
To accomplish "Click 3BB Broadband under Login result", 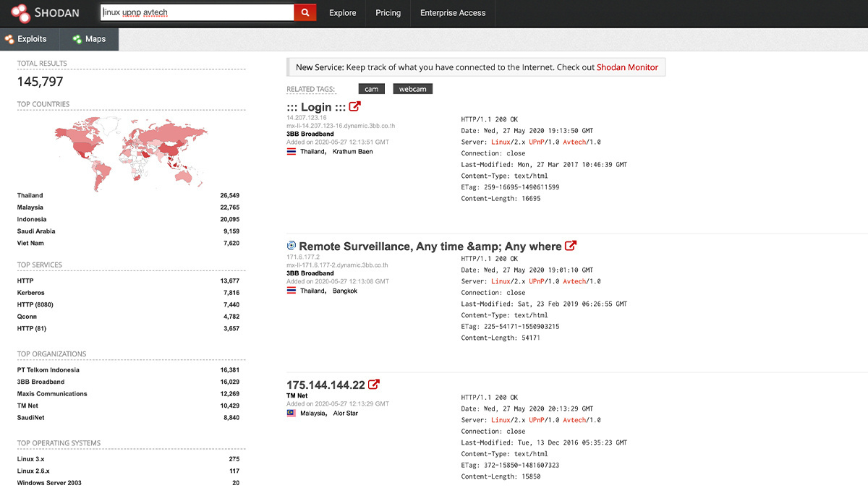I will tap(310, 134).
